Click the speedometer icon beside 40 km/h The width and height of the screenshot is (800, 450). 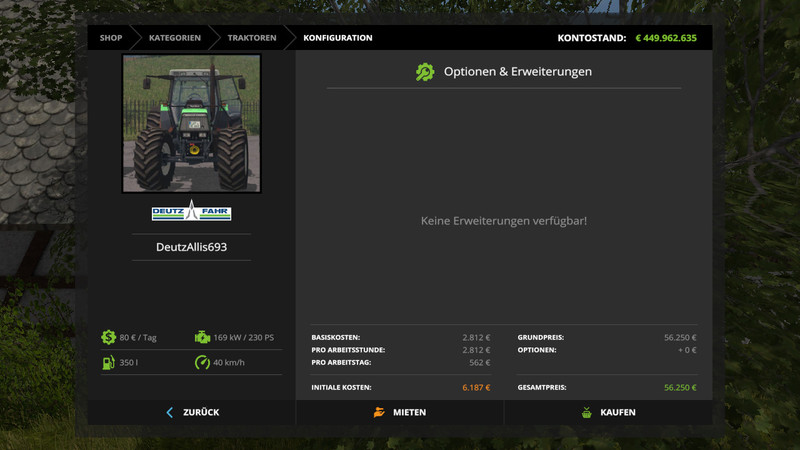(x=202, y=362)
